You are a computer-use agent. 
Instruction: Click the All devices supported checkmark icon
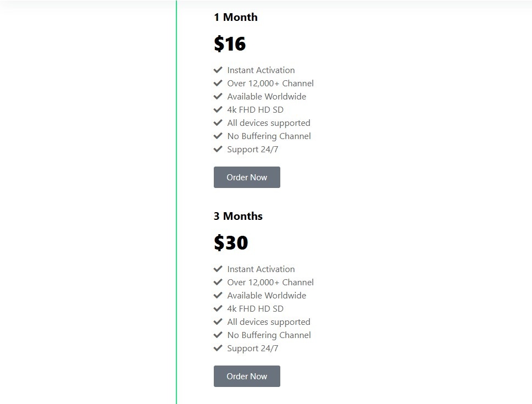click(218, 123)
